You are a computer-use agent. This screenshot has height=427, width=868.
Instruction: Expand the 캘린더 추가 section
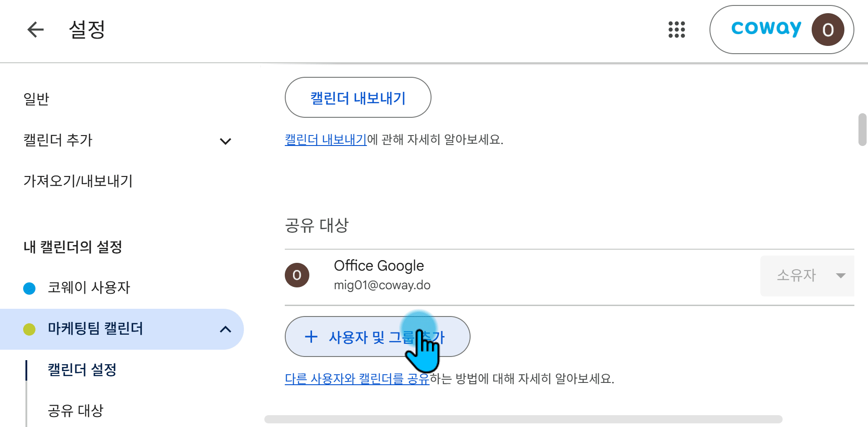(x=225, y=141)
